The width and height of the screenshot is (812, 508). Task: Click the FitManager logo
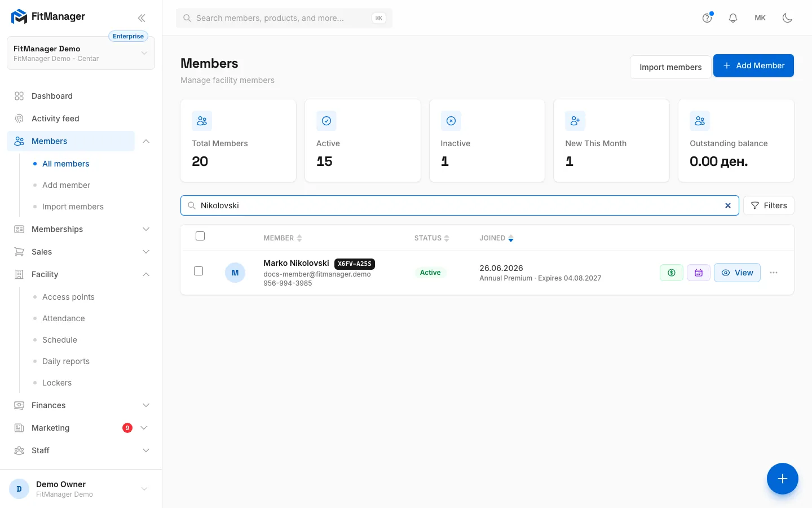48,17
